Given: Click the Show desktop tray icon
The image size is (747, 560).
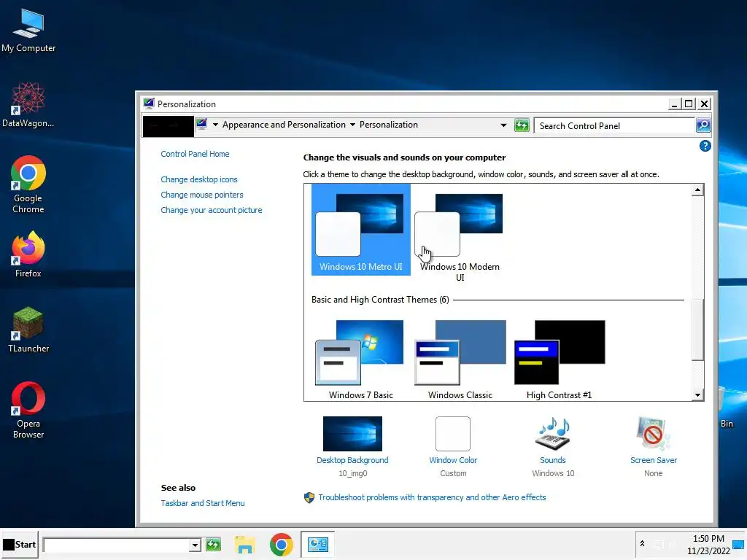Looking at the screenshot, I should point(739,544).
